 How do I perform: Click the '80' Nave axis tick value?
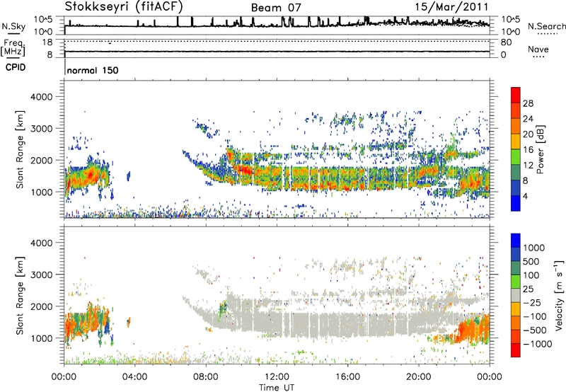pyautogui.click(x=506, y=42)
